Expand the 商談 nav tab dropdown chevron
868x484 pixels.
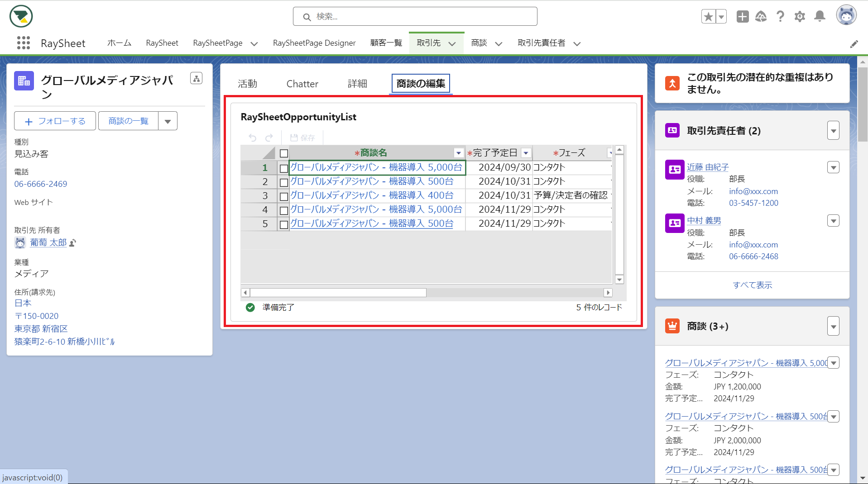pyautogui.click(x=499, y=44)
